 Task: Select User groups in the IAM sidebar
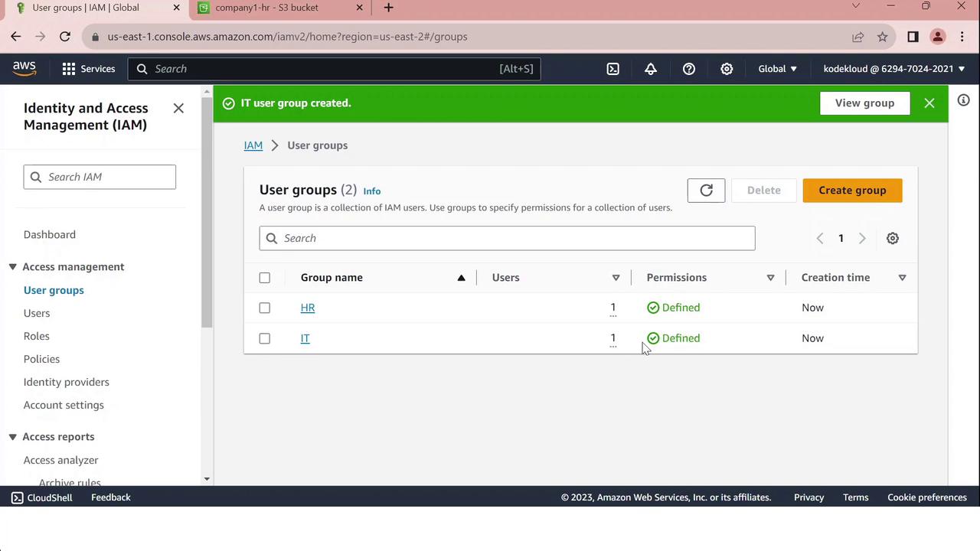click(x=54, y=290)
